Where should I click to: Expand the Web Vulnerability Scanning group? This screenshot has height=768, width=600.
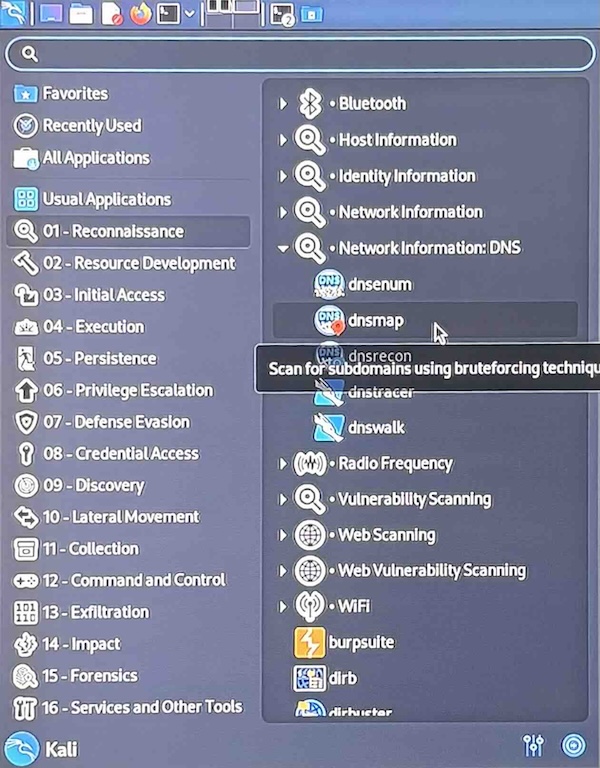(x=284, y=571)
